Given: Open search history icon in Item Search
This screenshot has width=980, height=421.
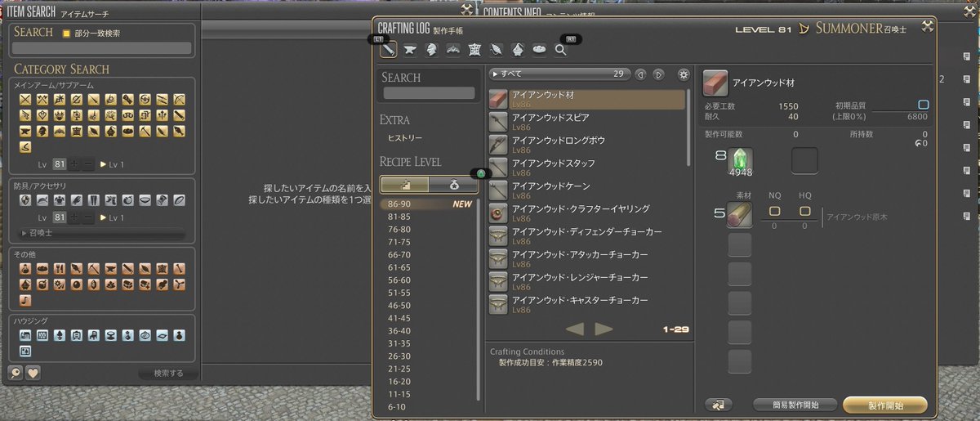Looking at the screenshot, I should [16, 373].
